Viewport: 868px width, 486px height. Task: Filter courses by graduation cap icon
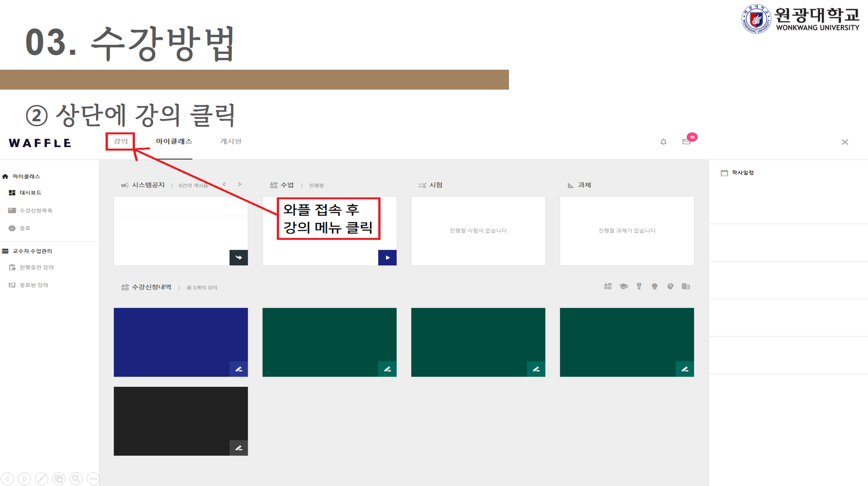623,286
